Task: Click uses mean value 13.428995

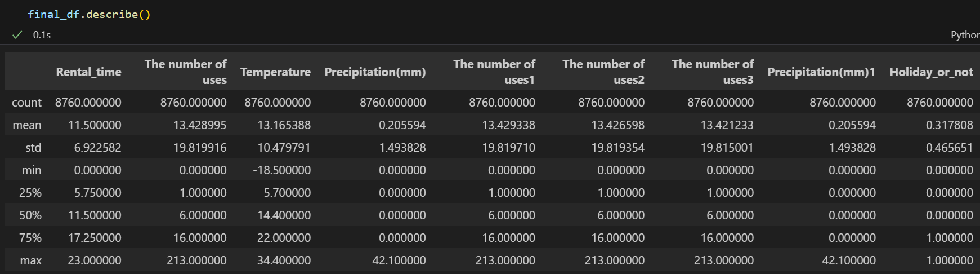Action: (x=200, y=125)
